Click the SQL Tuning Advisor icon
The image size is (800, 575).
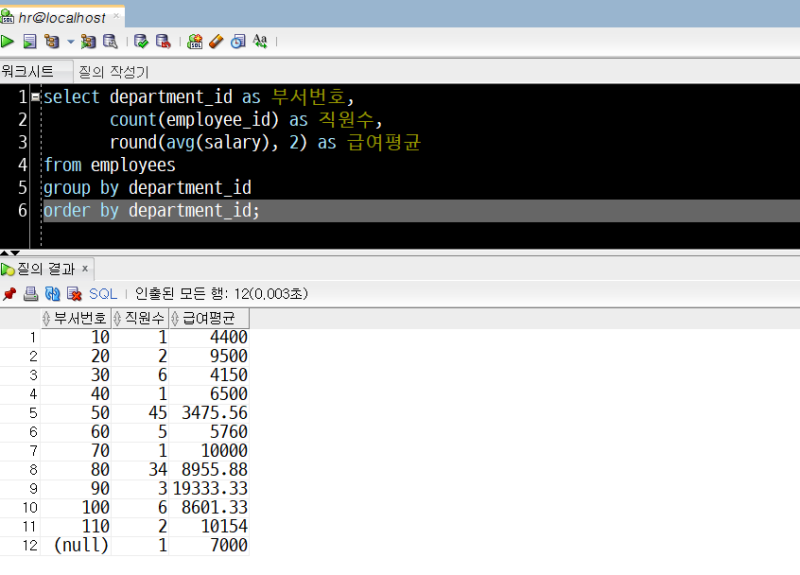pos(110,41)
